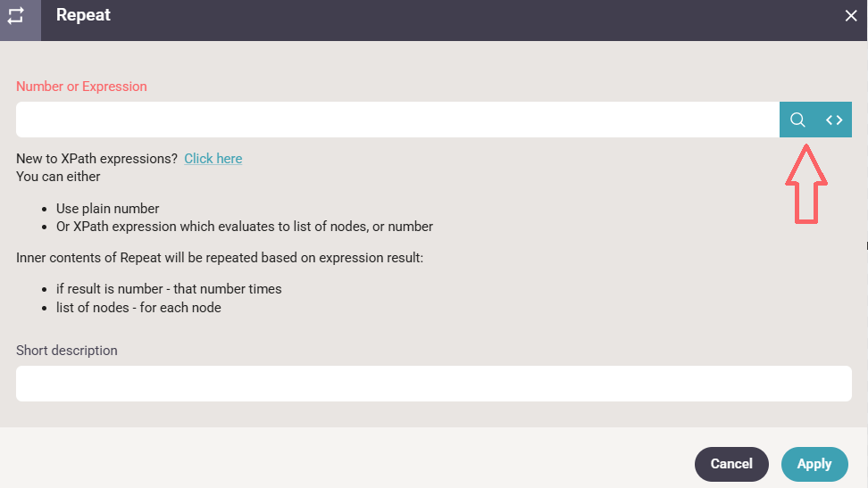Click the code brackets expression icon
Screen dimensions: 868x488
click(x=834, y=120)
